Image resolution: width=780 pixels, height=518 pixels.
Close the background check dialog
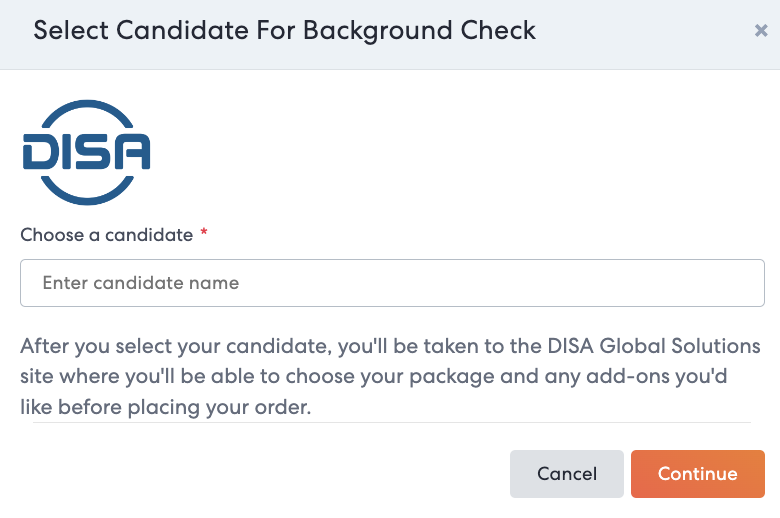click(x=760, y=31)
